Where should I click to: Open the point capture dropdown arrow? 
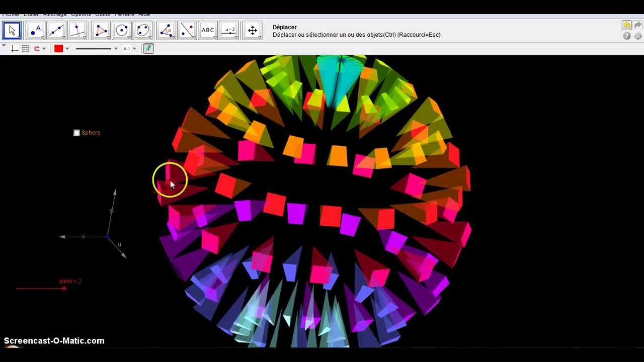coord(44,49)
